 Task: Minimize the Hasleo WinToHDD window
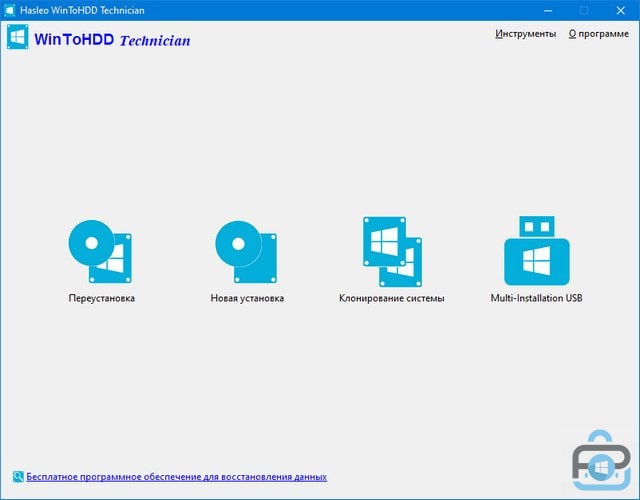click(x=548, y=10)
